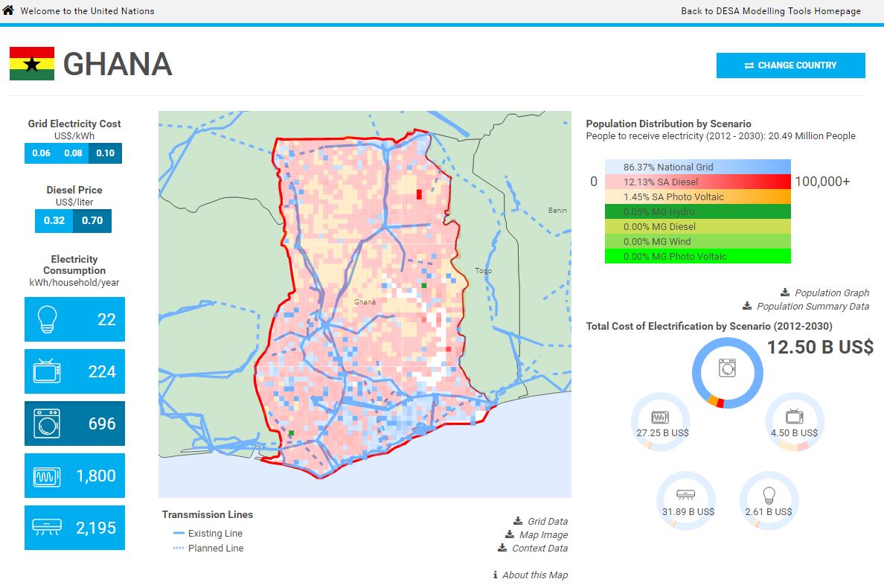Image resolution: width=884 pixels, height=588 pixels.
Task: Set grid electricity cost to 0.08
Action: pyautogui.click(x=73, y=153)
